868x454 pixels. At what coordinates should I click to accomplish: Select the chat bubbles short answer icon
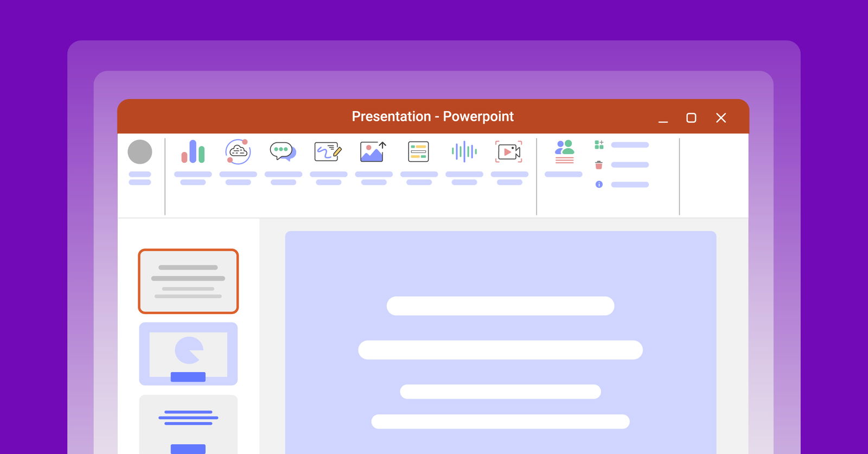point(283,151)
